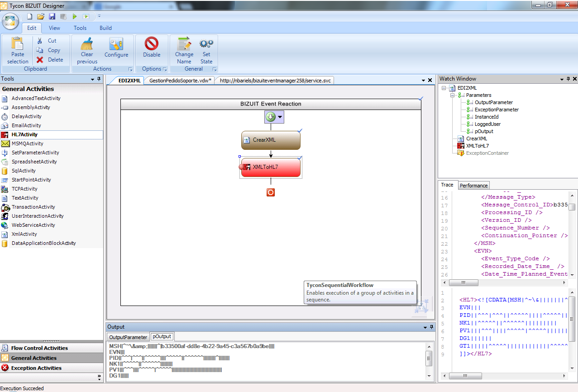Click the Set State gears button

[206, 51]
